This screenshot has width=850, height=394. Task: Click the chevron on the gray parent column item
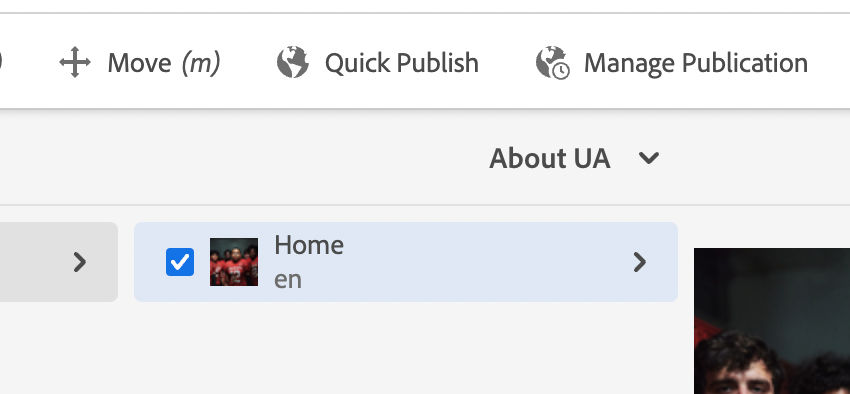point(80,262)
